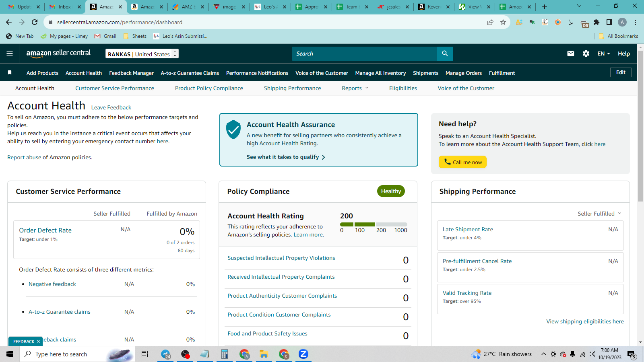Open the Windows Start menu
Viewport: 644px width, 362px height.
10,354
